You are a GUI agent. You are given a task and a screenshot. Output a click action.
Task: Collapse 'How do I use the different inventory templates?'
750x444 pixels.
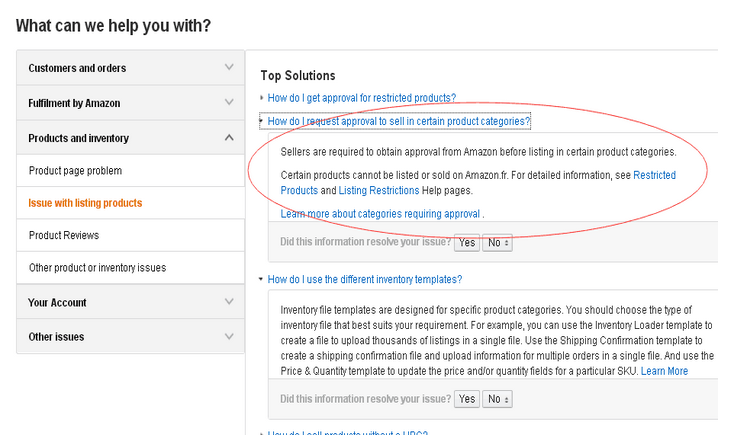(x=364, y=279)
